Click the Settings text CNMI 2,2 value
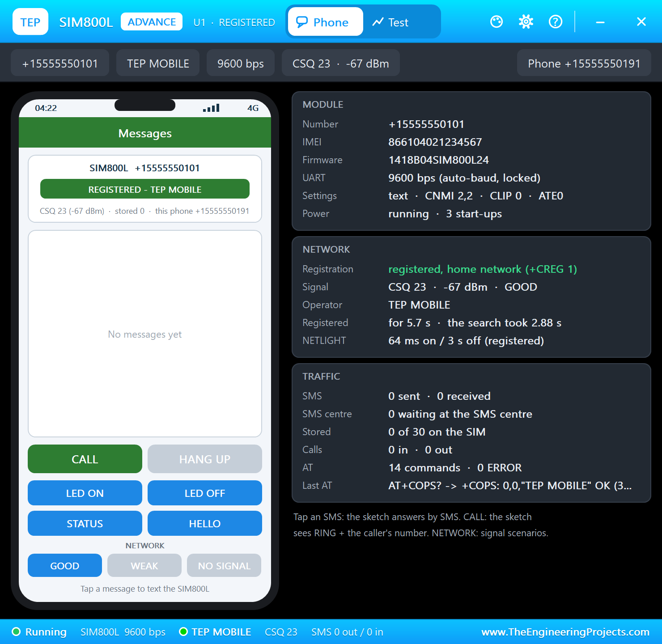 (x=475, y=195)
